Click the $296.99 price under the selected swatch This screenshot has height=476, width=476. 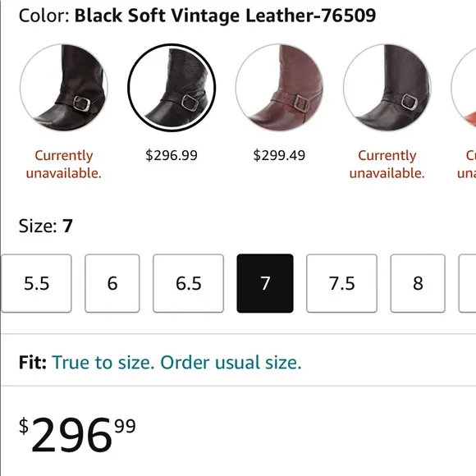click(x=172, y=155)
